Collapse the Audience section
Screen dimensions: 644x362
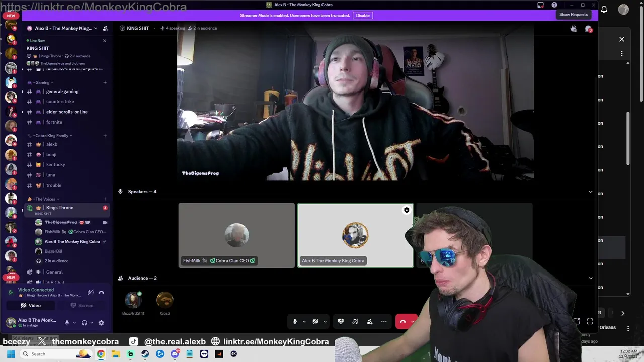tap(591, 278)
